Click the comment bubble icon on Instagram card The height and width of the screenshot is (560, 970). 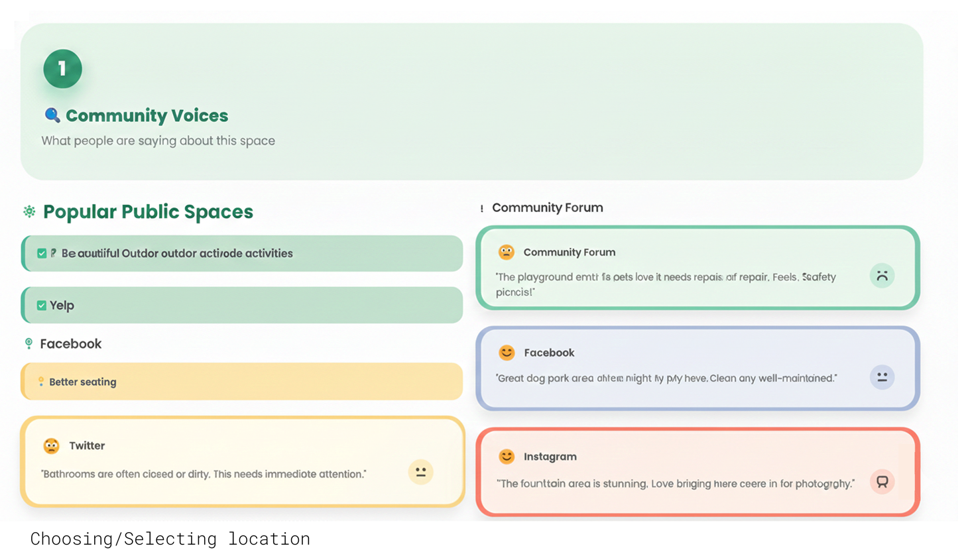tap(882, 482)
